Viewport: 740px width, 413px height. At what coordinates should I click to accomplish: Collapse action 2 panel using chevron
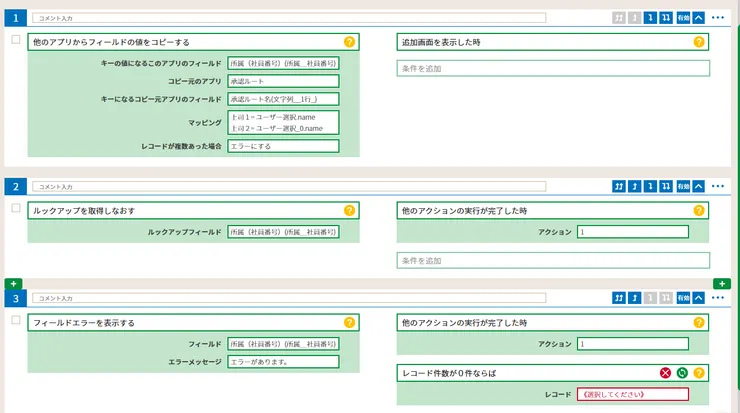[699, 186]
